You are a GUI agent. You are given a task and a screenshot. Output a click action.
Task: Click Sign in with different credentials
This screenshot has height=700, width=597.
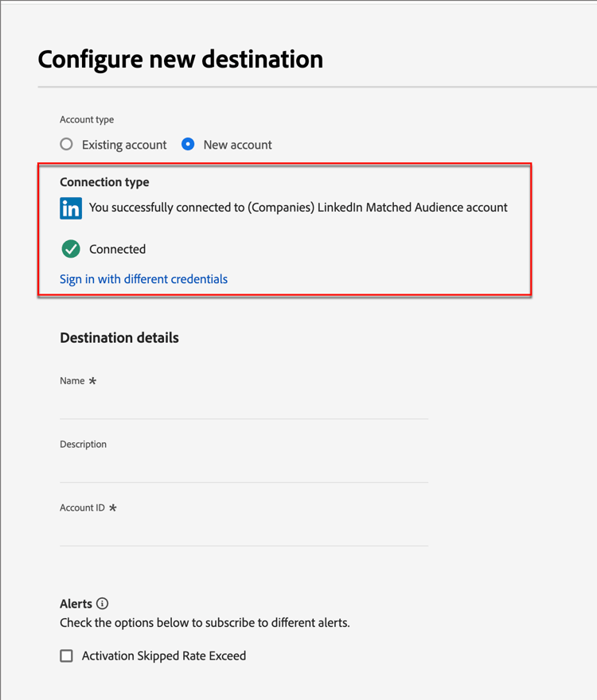(143, 279)
